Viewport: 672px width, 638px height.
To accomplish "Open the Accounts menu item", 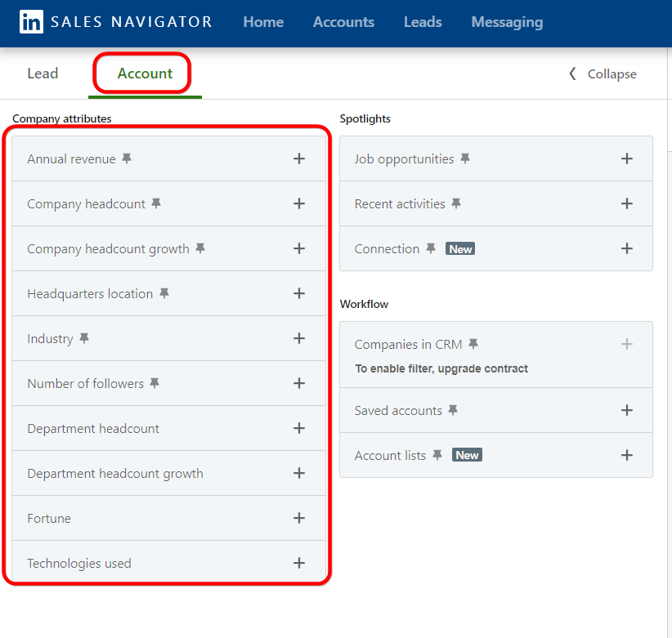I will pos(343,22).
